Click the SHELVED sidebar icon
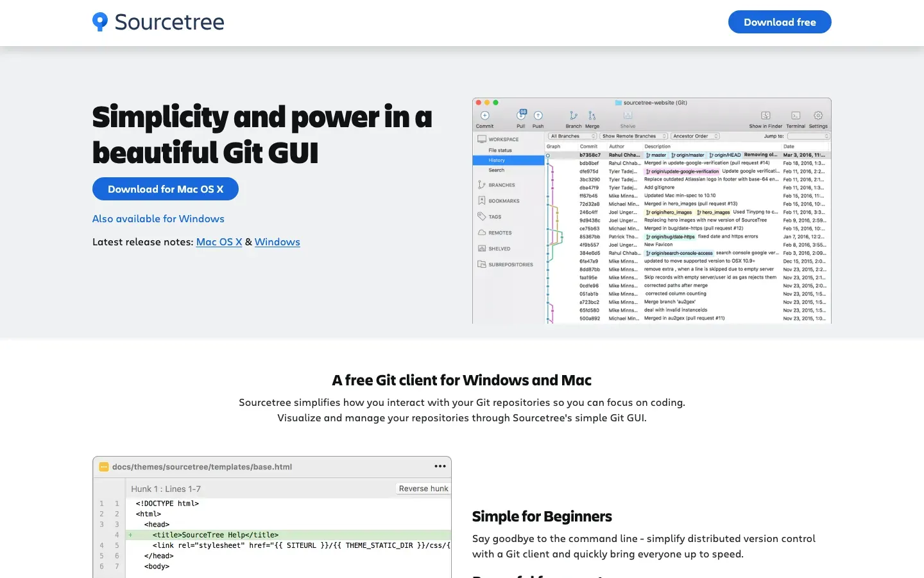Viewport: 924px width, 578px height. pos(482,249)
